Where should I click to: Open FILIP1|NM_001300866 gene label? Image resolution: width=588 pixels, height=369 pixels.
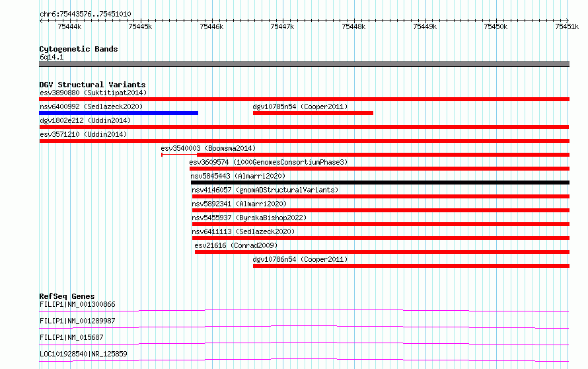pos(77,304)
